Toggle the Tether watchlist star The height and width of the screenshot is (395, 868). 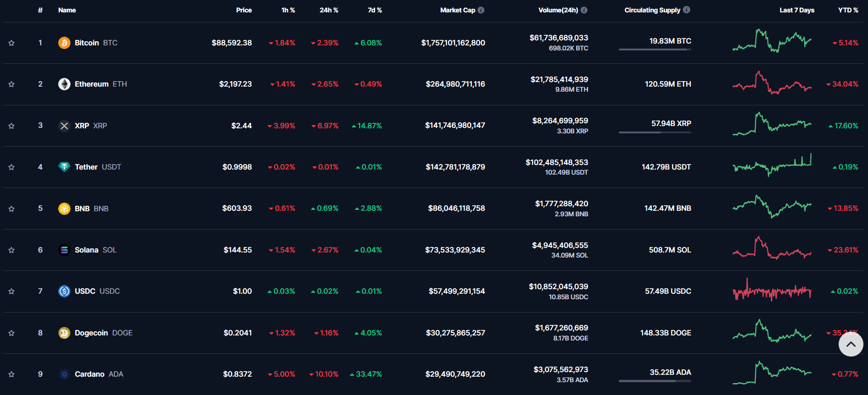click(x=11, y=167)
